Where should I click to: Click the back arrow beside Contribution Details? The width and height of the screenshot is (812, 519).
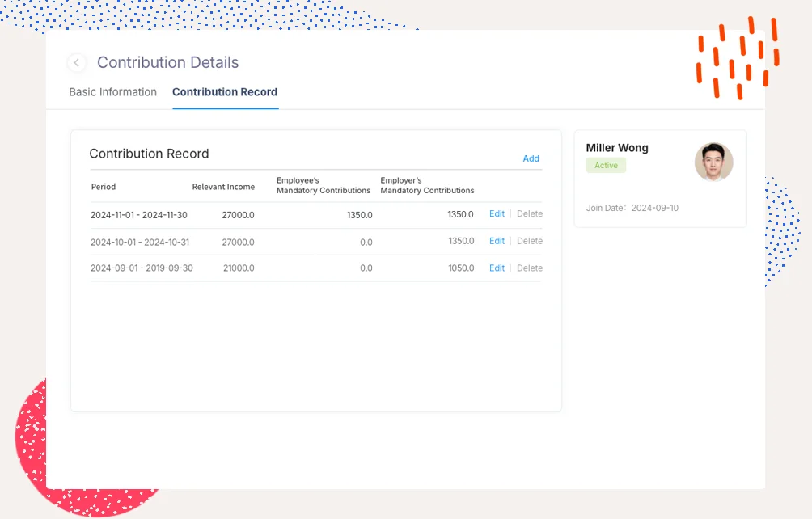click(77, 63)
